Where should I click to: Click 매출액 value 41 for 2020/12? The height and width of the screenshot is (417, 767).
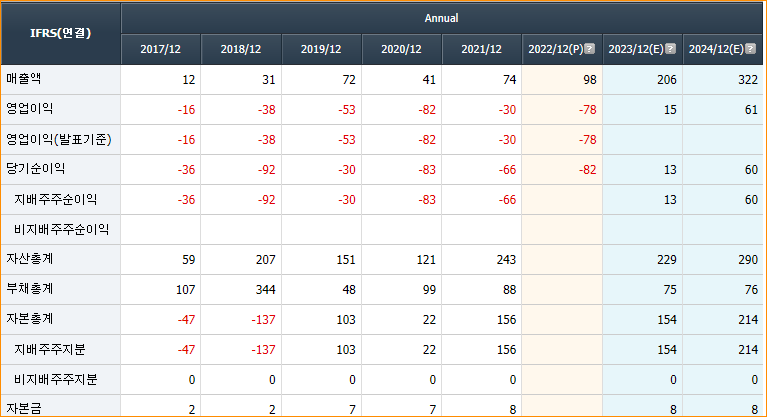[429, 80]
